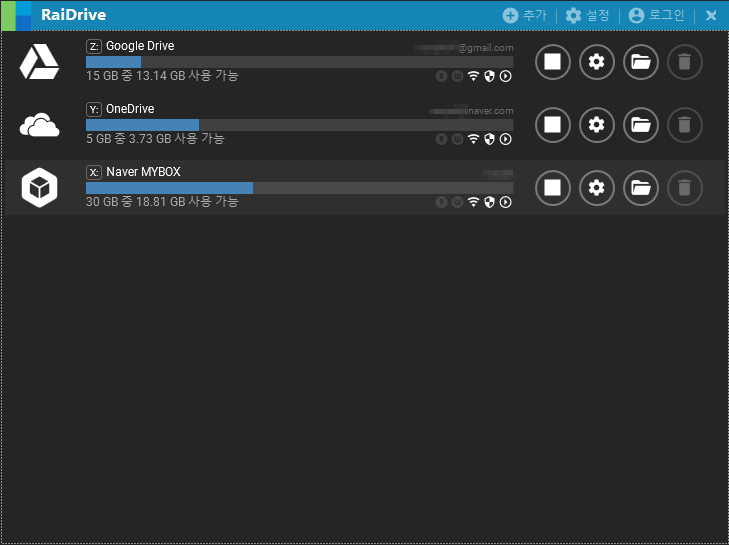Open Google Drive folder in explorer
The height and width of the screenshot is (545, 729).
641,62
